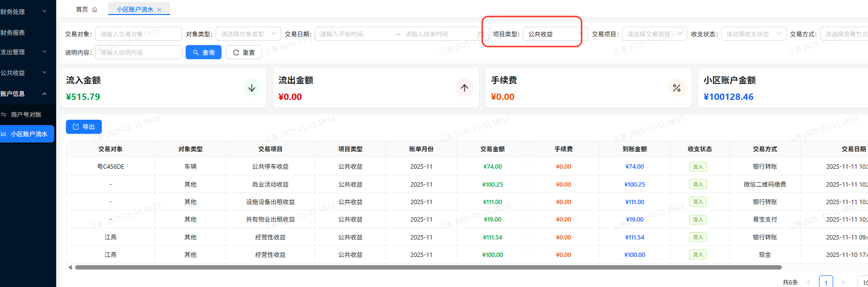Click the down arrow icon on 流入金额 card

pos(252,88)
